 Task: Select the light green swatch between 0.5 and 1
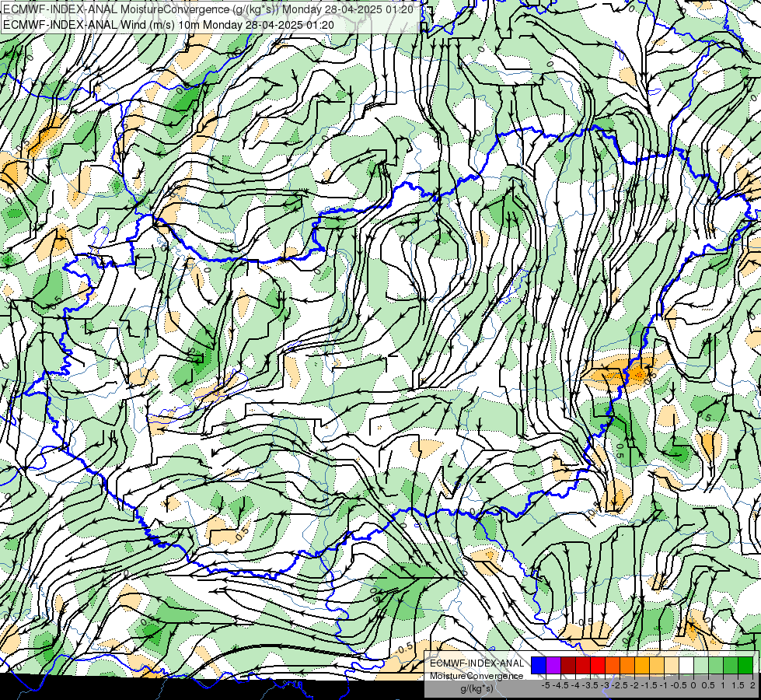(716, 666)
